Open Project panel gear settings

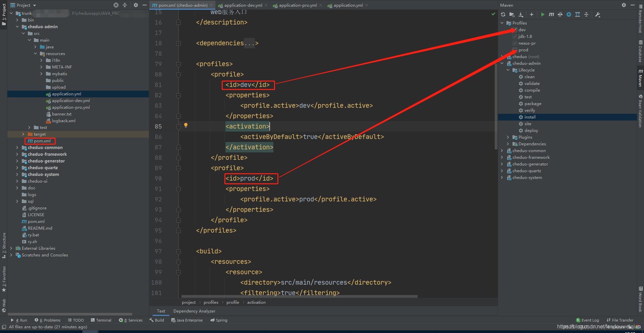click(x=136, y=5)
